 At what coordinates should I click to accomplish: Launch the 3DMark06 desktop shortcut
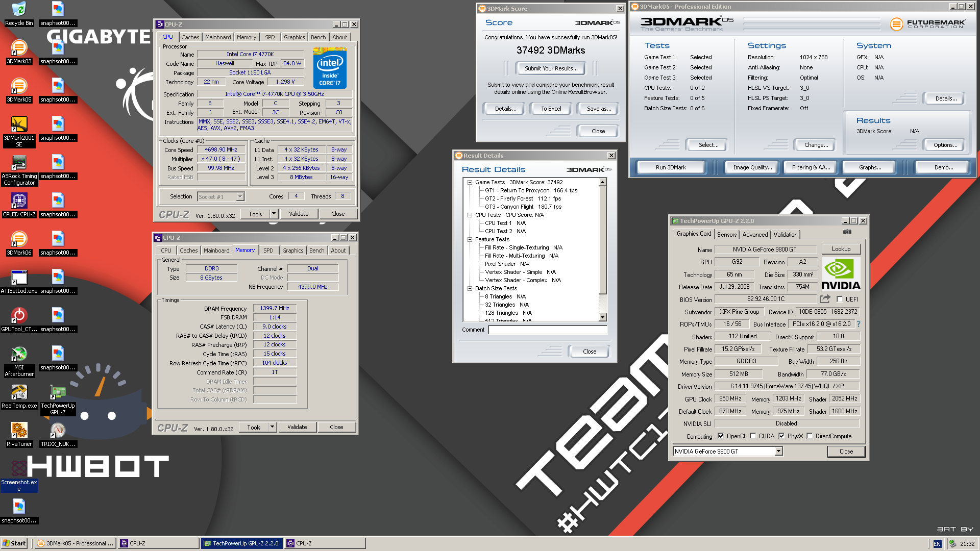point(19,243)
